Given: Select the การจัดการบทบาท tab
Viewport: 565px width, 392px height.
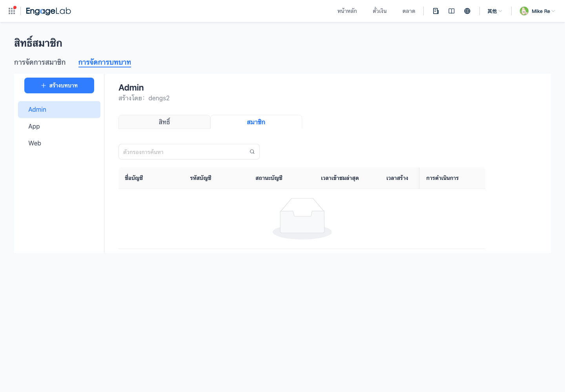Looking at the screenshot, I should (105, 62).
